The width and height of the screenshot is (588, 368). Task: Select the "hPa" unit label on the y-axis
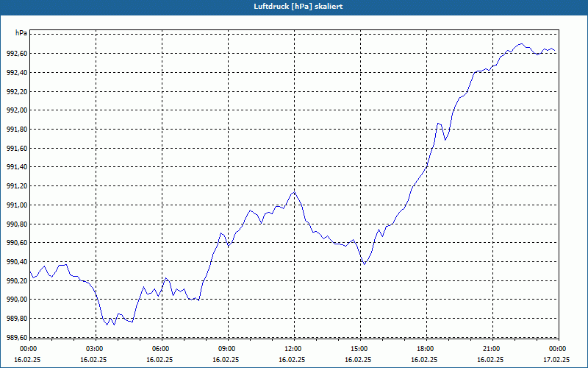pyautogui.click(x=21, y=33)
